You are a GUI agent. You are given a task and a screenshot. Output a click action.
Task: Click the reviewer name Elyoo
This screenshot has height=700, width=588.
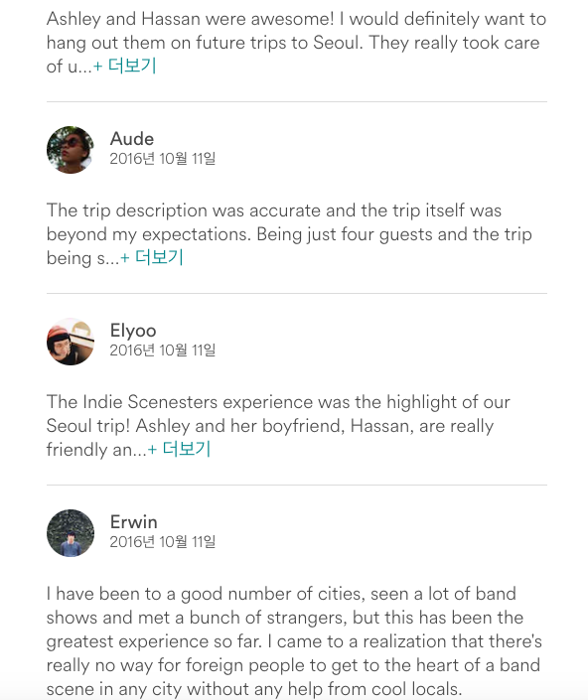pyautogui.click(x=133, y=331)
